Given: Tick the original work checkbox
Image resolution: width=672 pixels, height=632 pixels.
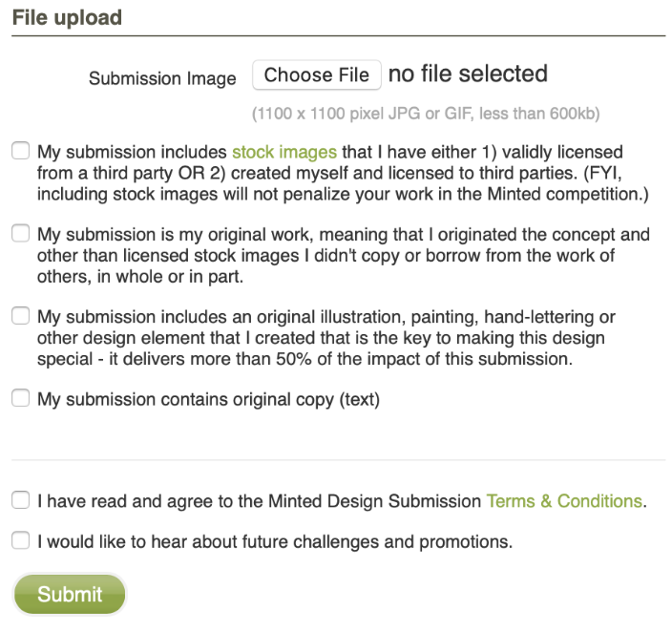Looking at the screenshot, I should click(x=21, y=234).
